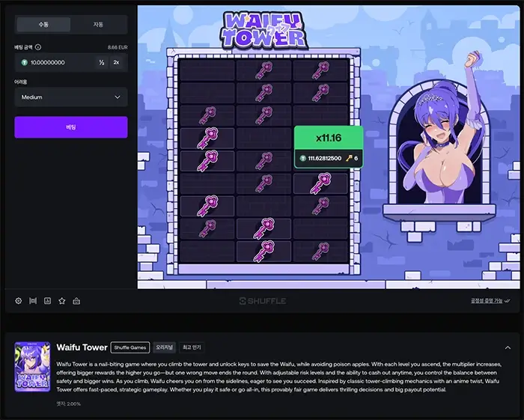Click second-from-bottom row left key
Image resolution: width=524 pixels, height=420 pixels.
[x=207, y=228]
